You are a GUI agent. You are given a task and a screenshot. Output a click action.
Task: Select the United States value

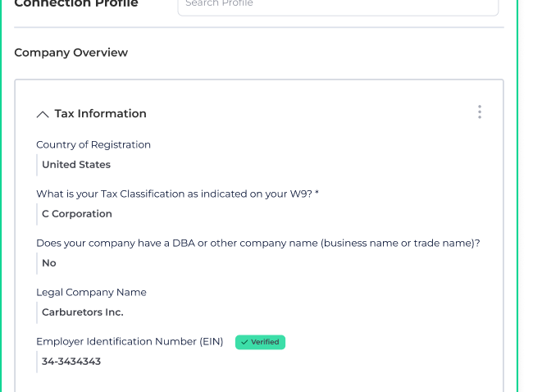[x=76, y=165]
